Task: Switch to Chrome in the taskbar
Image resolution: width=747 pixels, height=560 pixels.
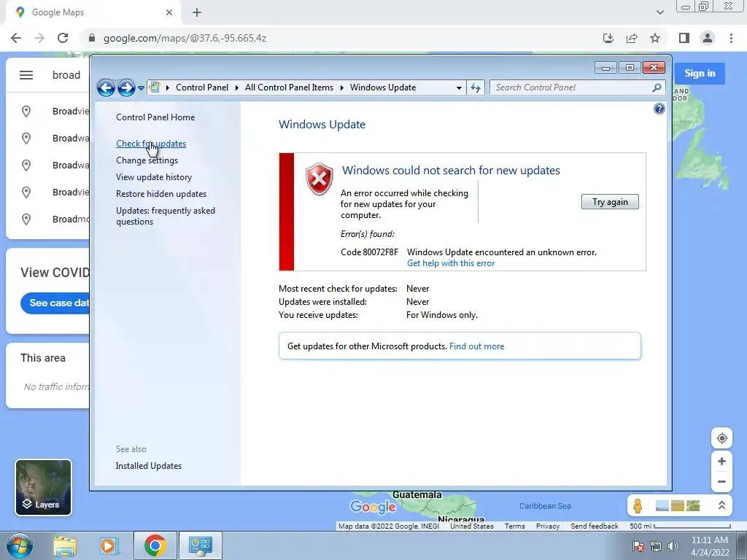Action: click(155, 545)
